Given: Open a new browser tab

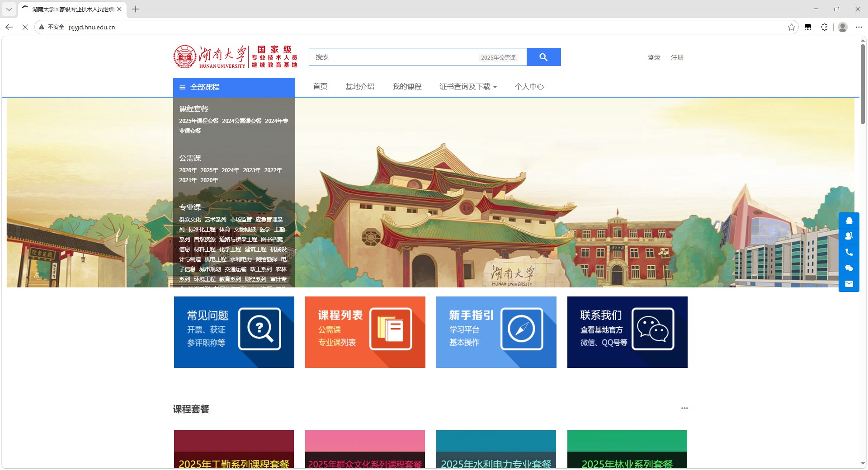Looking at the screenshot, I should click(136, 9).
